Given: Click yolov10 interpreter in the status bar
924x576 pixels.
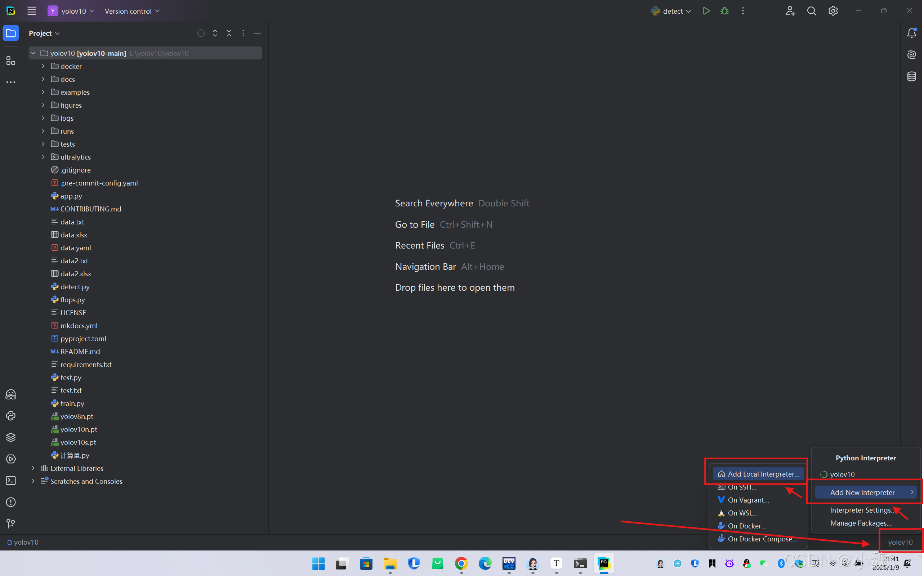Looking at the screenshot, I should tap(900, 542).
